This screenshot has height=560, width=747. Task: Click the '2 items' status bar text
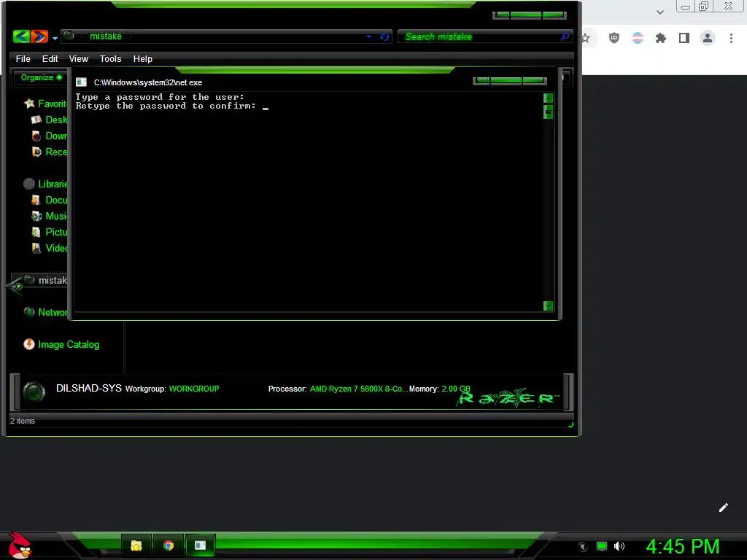click(23, 421)
